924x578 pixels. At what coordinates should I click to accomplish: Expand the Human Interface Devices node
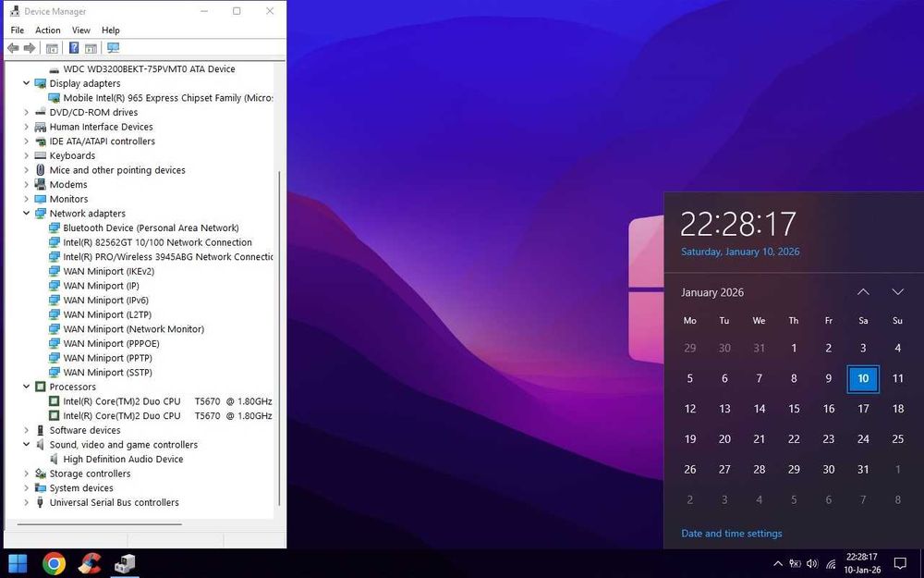click(x=26, y=127)
